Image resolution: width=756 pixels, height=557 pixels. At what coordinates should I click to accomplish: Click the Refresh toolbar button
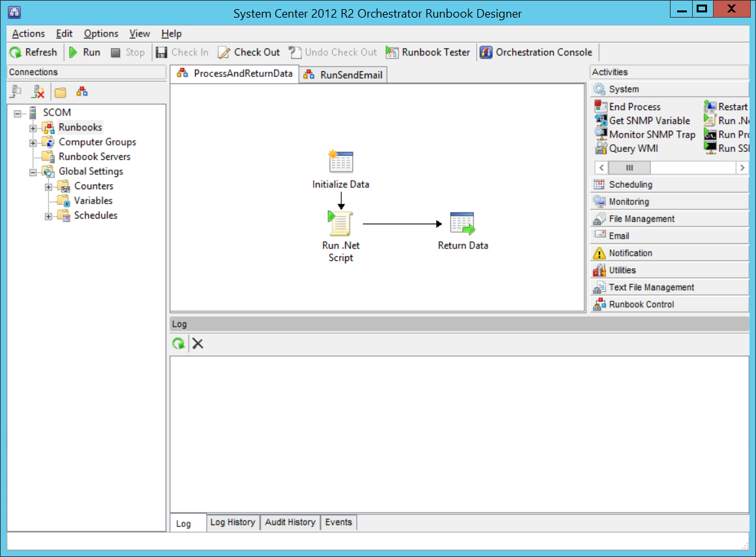click(x=33, y=52)
